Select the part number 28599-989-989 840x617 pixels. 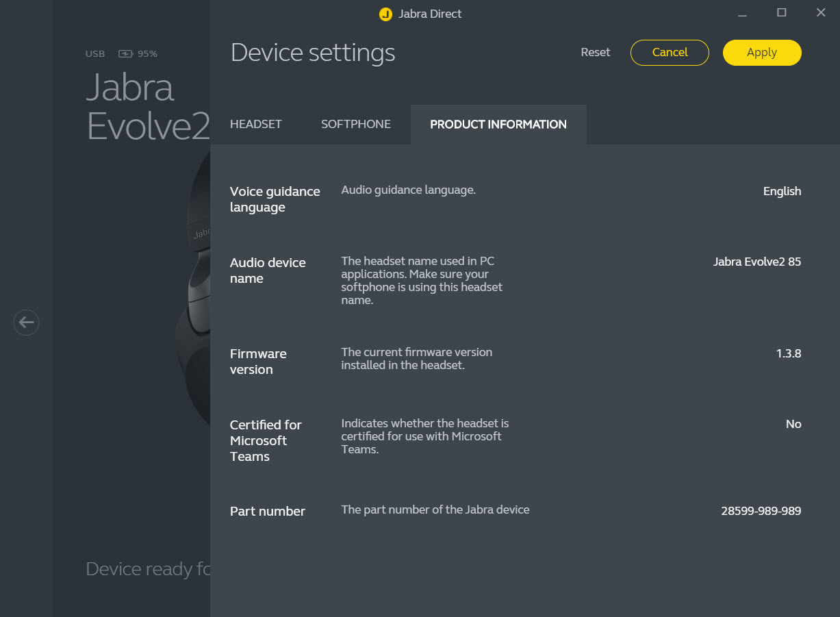tap(761, 511)
